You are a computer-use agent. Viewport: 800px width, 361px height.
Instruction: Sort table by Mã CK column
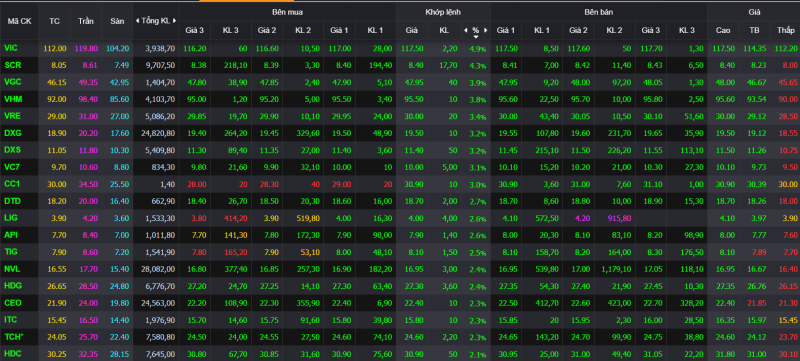click(x=19, y=21)
